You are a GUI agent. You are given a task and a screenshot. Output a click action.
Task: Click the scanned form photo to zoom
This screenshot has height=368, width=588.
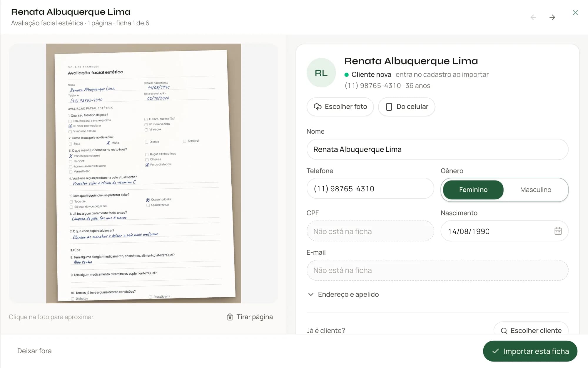tap(143, 173)
